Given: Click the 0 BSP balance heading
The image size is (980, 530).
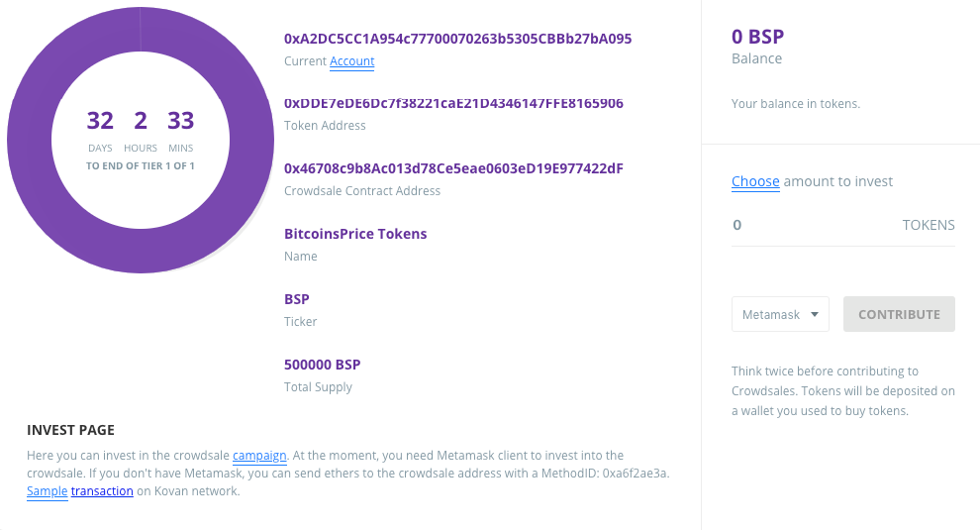Looking at the screenshot, I should (757, 37).
